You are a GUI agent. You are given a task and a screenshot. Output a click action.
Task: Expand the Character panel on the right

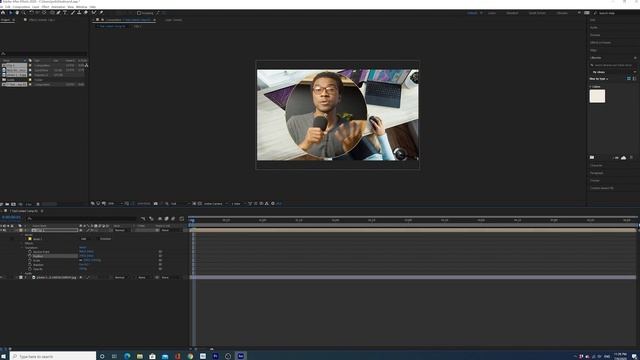point(596,165)
